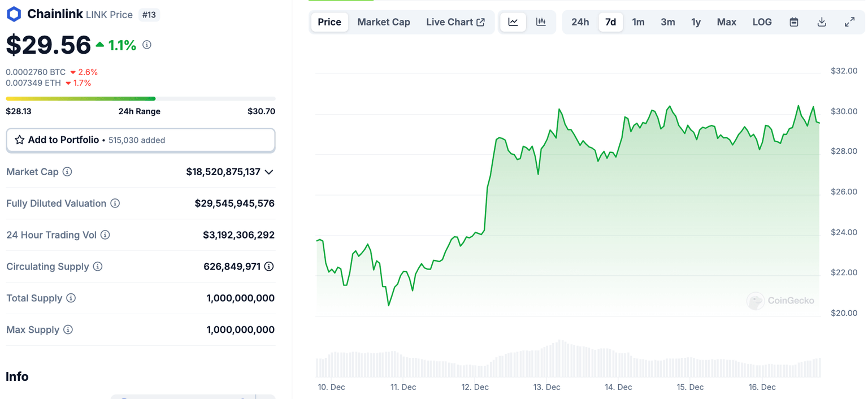
Task: Show info for Fully Diluted Valuation
Action: click(115, 203)
